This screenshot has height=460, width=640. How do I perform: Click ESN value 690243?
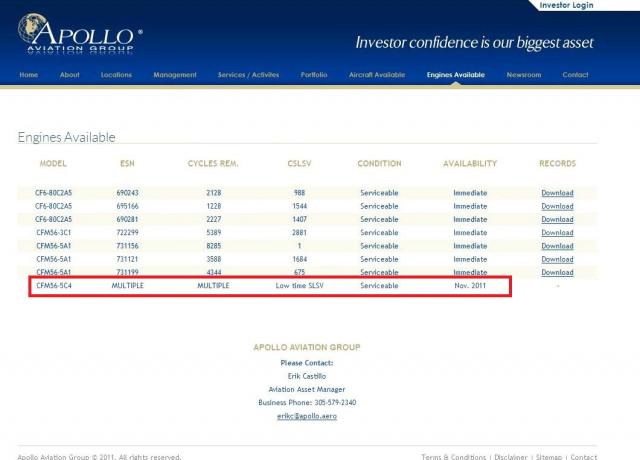pyautogui.click(x=127, y=193)
